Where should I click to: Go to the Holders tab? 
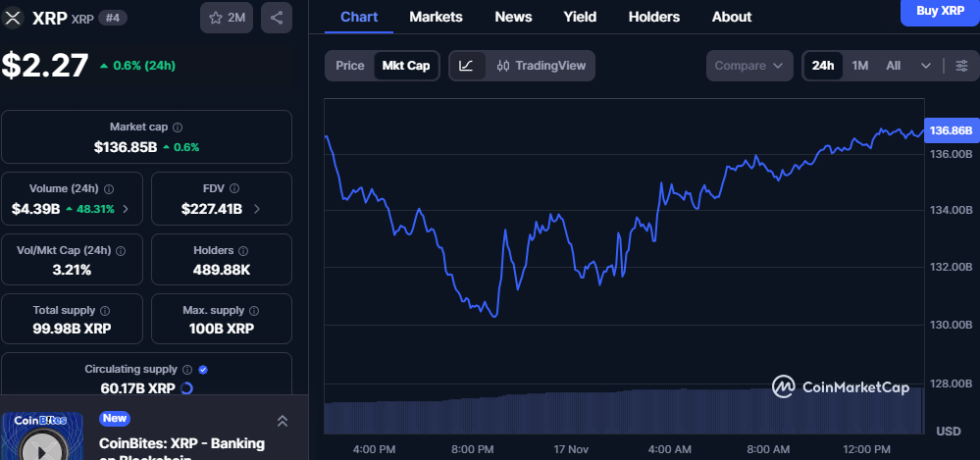pyautogui.click(x=653, y=17)
